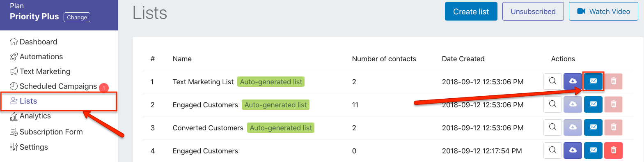Click trash icon for Engaged Customers row 2
Image resolution: width=644 pixels, height=162 pixels.
[613, 104]
